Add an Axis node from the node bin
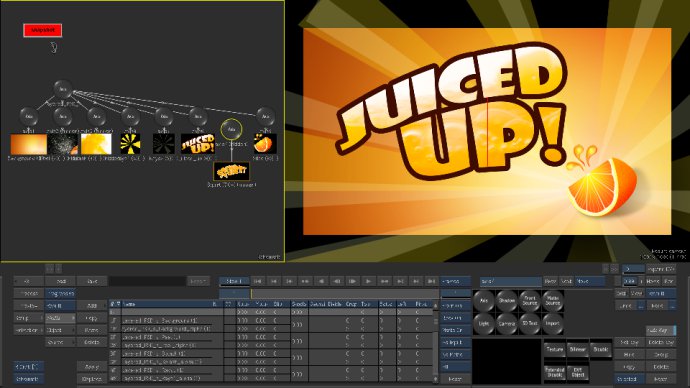 (484, 301)
